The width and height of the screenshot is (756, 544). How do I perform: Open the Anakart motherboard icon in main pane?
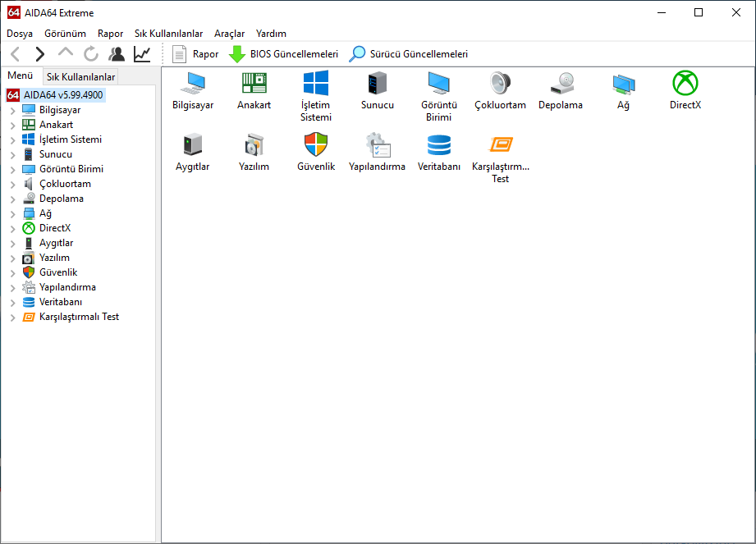pos(254,83)
